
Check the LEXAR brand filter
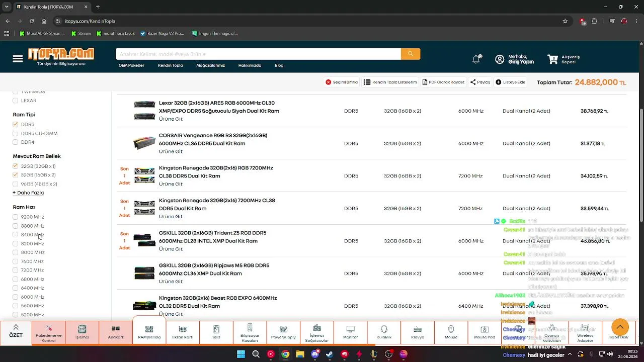pyautogui.click(x=16, y=101)
